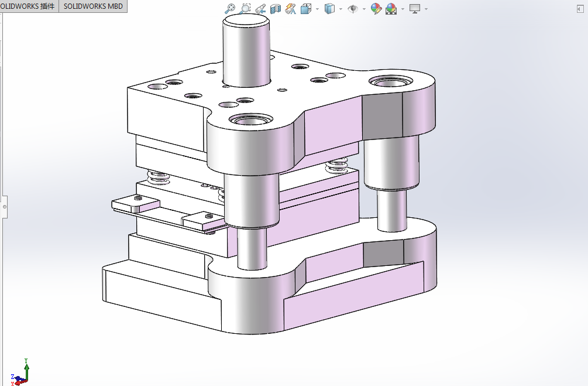The height and width of the screenshot is (386, 588).
Task: Click the left panel collapse handle
Action: coord(5,207)
